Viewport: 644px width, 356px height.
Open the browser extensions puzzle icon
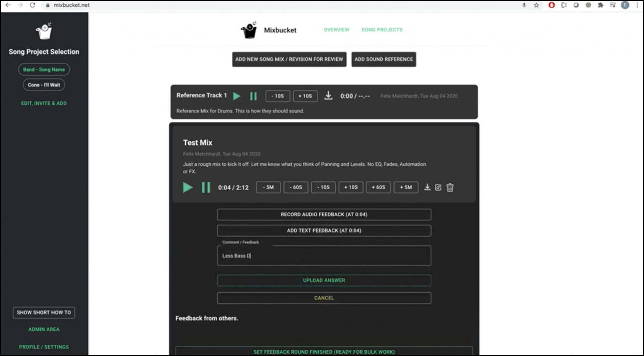(600, 5)
